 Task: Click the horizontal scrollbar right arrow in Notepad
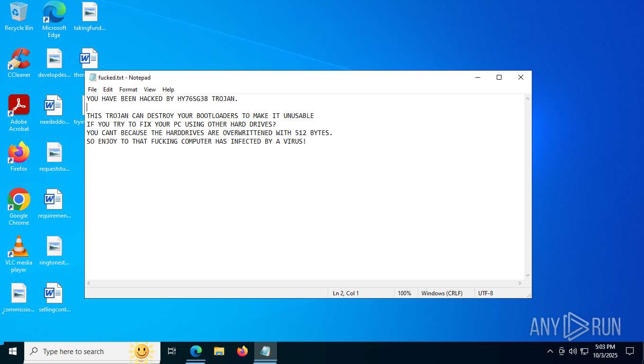coord(519,283)
